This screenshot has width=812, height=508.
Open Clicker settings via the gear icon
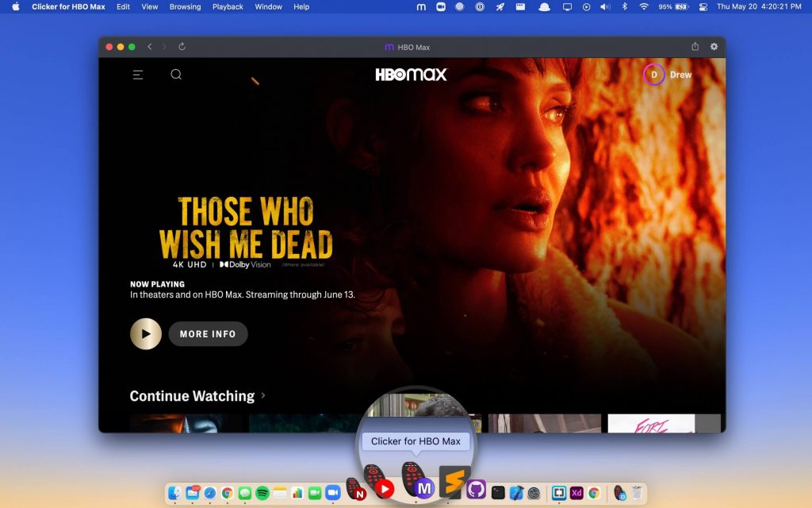(713, 46)
